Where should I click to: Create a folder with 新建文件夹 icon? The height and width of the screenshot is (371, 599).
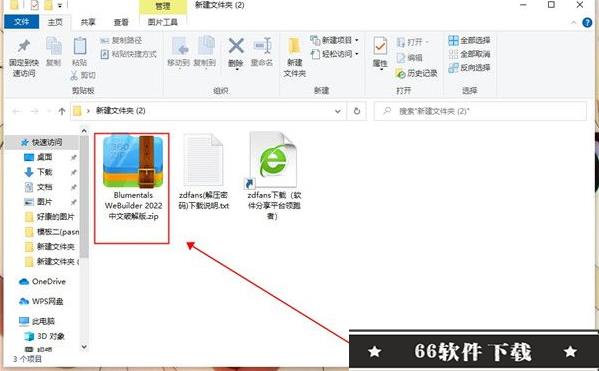[295, 46]
